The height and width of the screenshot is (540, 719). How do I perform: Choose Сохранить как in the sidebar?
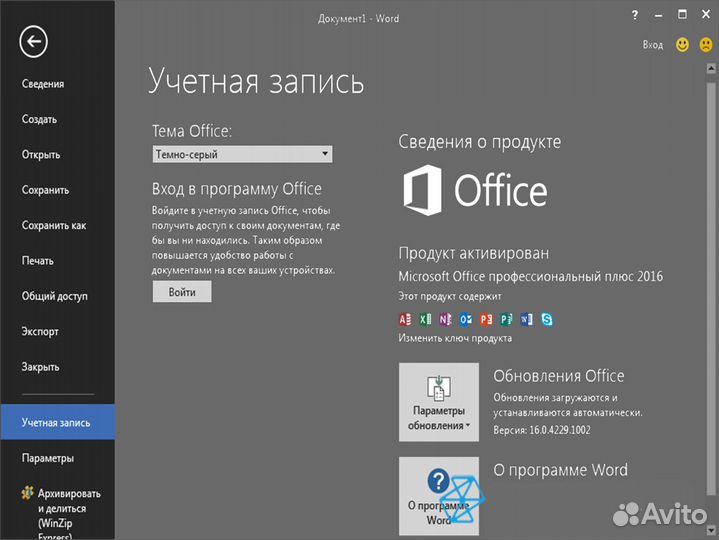pyautogui.click(x=54, y=225)
